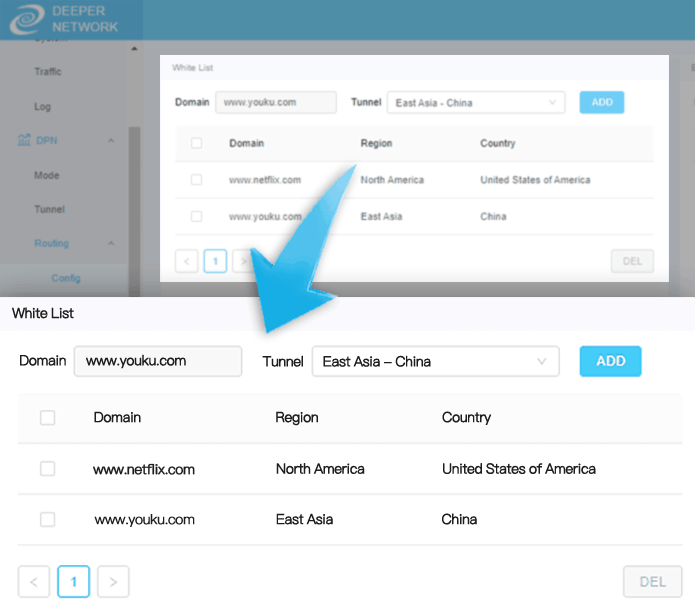Image resolution: width=695 pixels, height=605 pixels.
Task: Tick select-all checkbox in enlarged table header
Action: click(47, 418)
